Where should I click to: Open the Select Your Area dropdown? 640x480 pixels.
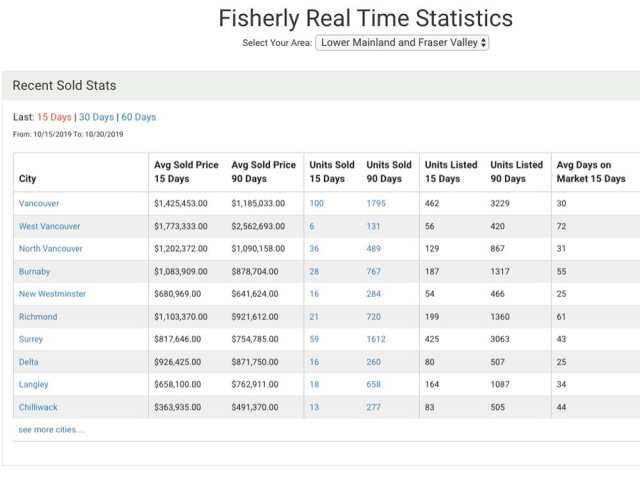402,43
